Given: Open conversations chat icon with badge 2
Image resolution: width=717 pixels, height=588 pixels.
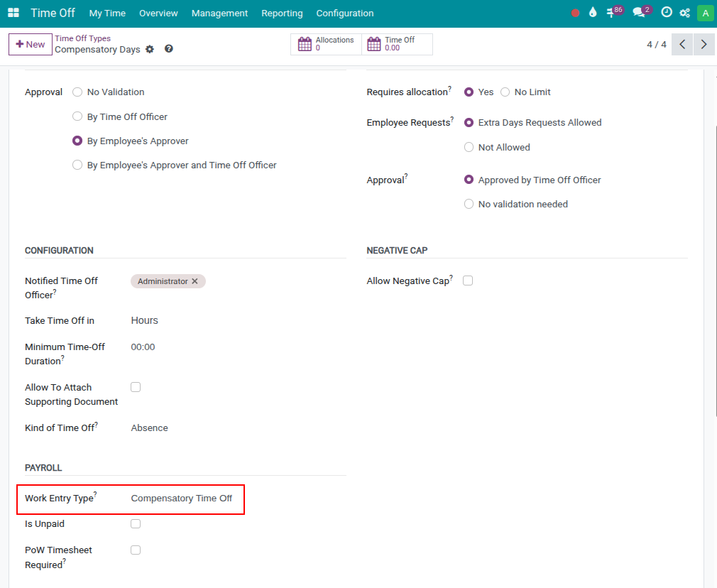Looking at the screenshot, I should pos(640,13).
